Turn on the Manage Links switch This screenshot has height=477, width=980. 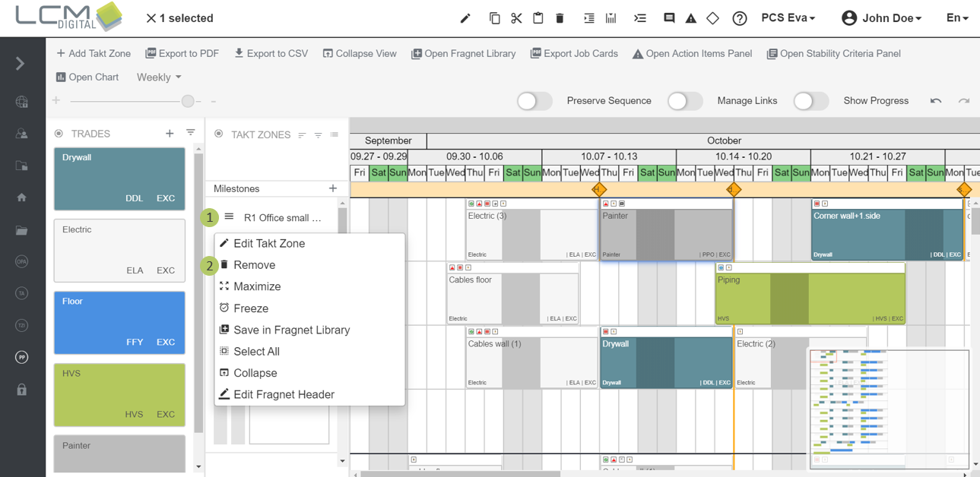coord(685,100)
